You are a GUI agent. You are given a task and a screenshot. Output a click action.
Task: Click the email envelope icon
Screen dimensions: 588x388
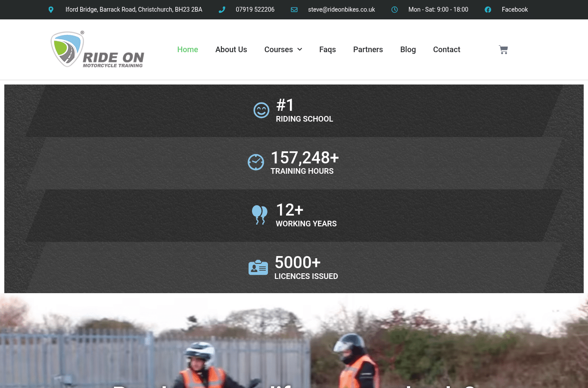[x=294, y=9]
